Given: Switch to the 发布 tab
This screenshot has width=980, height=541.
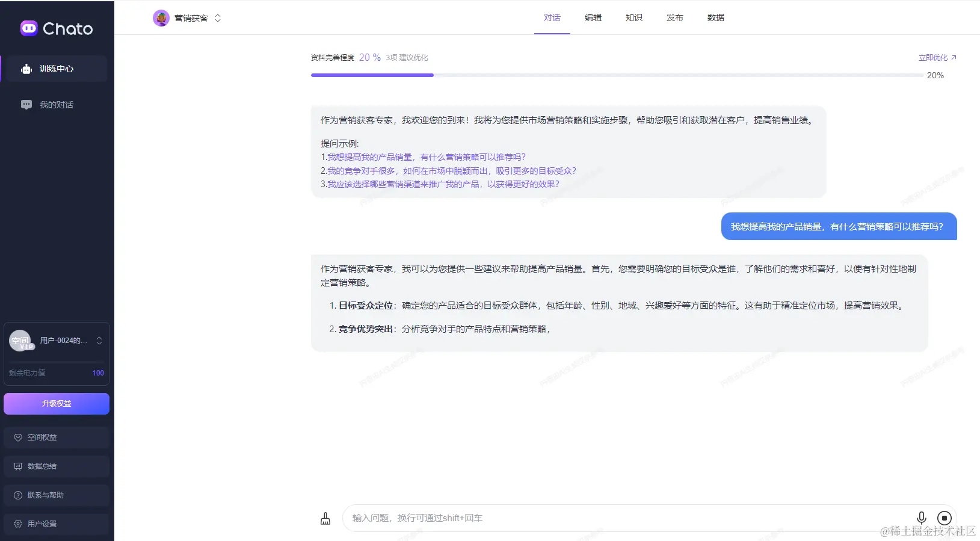Looking at the screenshot, I should point(675,17).
